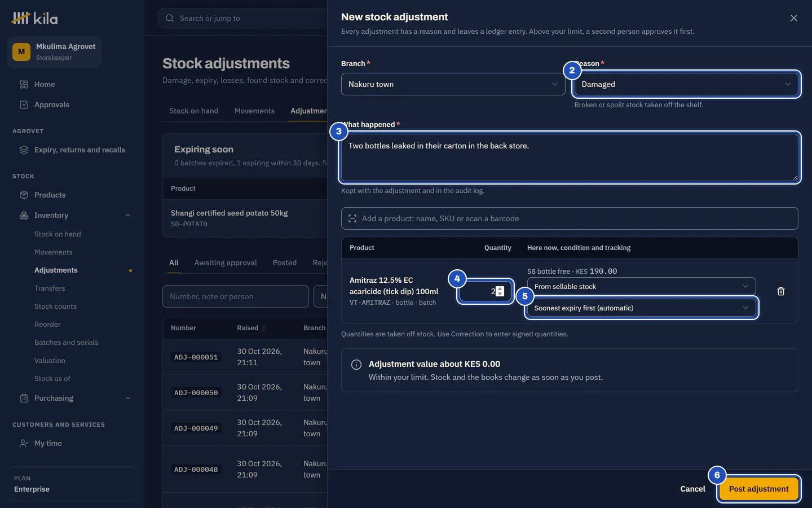Open the Movements tab beside Stock on hand tab

pos(254,111)
